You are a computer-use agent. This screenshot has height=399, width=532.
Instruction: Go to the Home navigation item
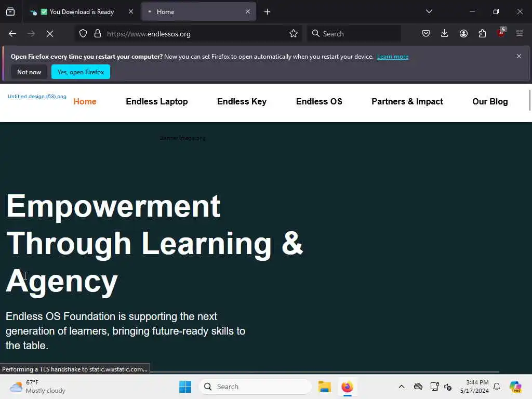coord(85,101)
